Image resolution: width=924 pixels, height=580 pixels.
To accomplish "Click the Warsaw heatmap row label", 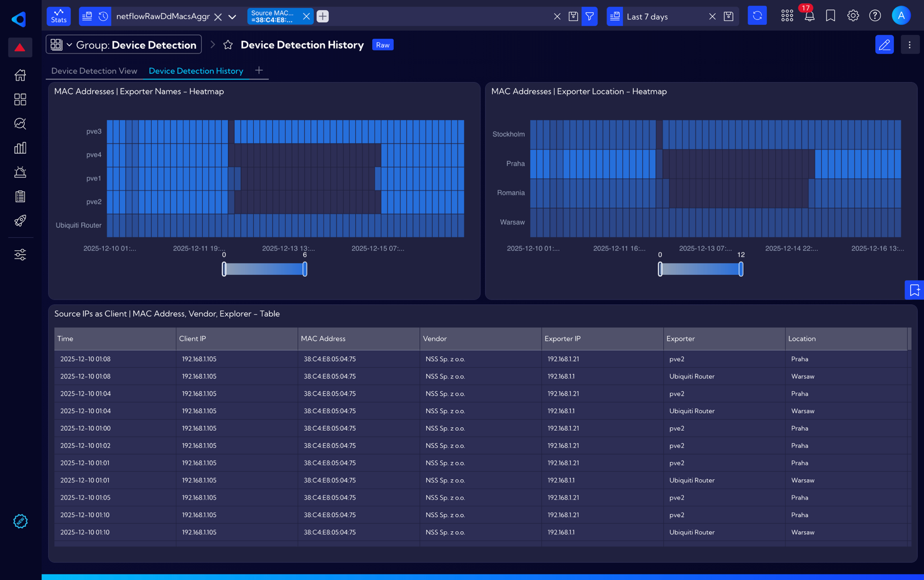I will point(512,222).
